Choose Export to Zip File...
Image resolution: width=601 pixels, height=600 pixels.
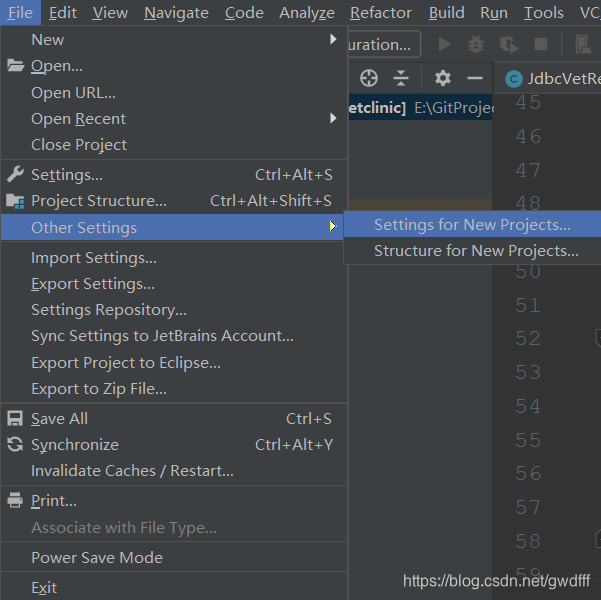coord(174,389)
